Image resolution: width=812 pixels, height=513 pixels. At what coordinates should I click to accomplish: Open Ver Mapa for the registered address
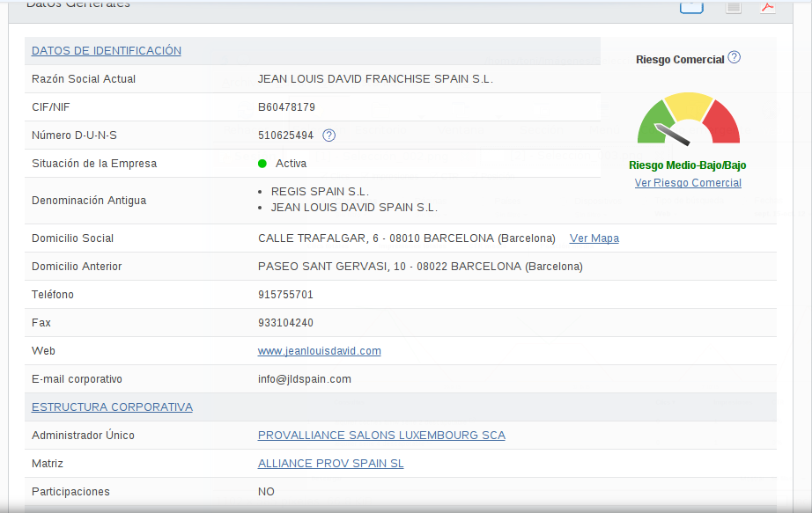point(594,238)
